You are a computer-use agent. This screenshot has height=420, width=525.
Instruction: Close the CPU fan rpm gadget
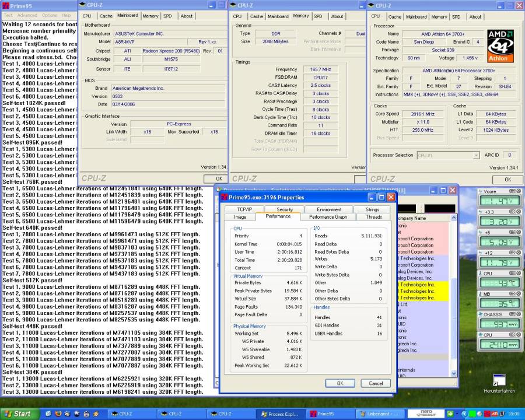tap(519, 335)
